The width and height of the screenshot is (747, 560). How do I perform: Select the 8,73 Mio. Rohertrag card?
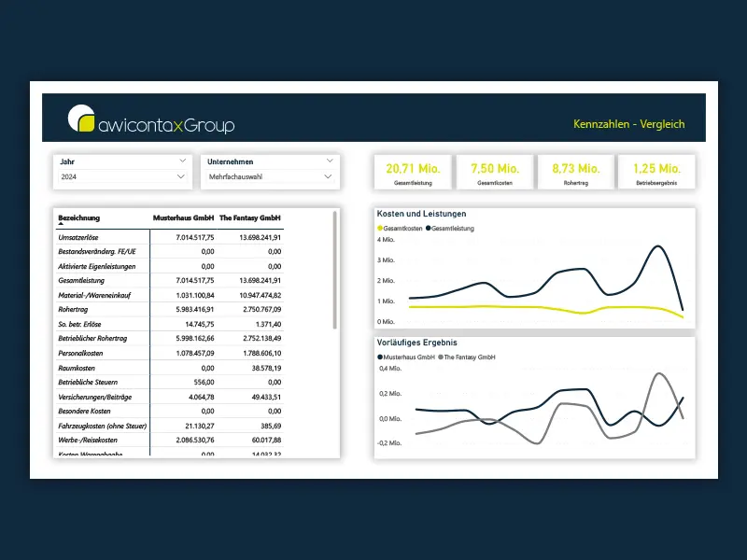tap(575, 173)
